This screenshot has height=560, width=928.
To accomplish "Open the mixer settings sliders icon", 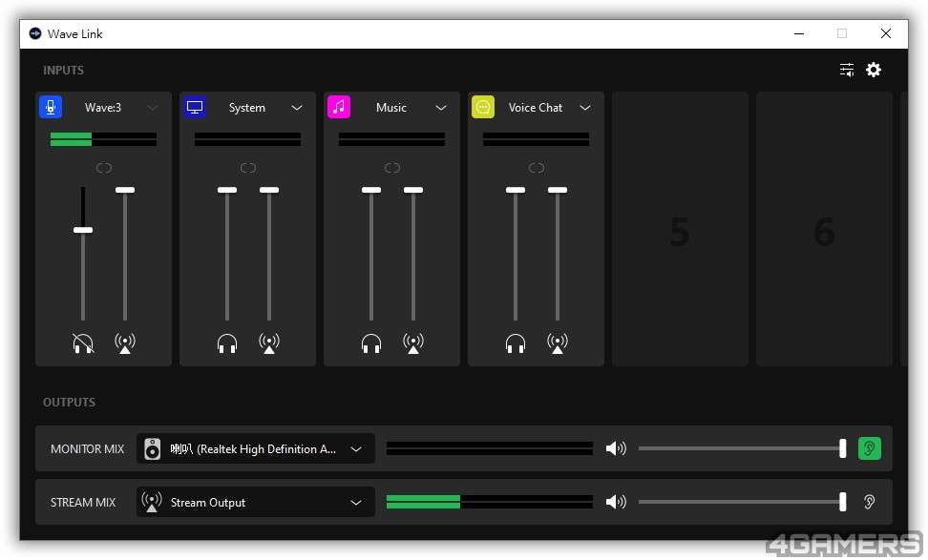I will 847,70.
